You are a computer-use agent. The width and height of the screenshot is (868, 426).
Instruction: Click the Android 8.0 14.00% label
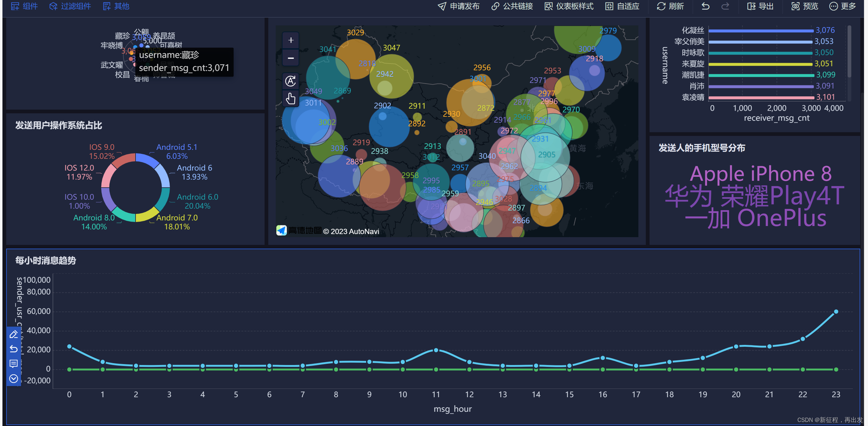point(94,222)
